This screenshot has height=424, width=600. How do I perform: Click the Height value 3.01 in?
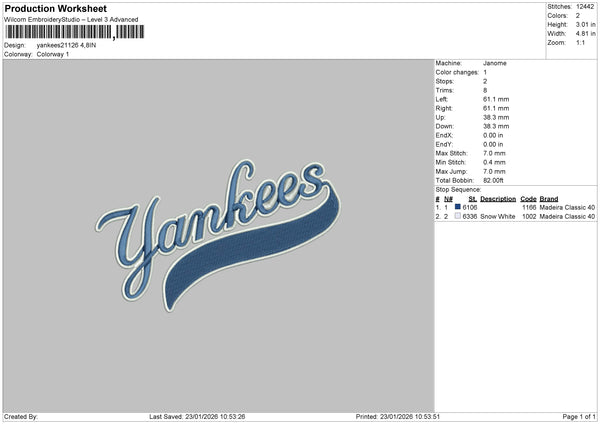pos(585,24)
